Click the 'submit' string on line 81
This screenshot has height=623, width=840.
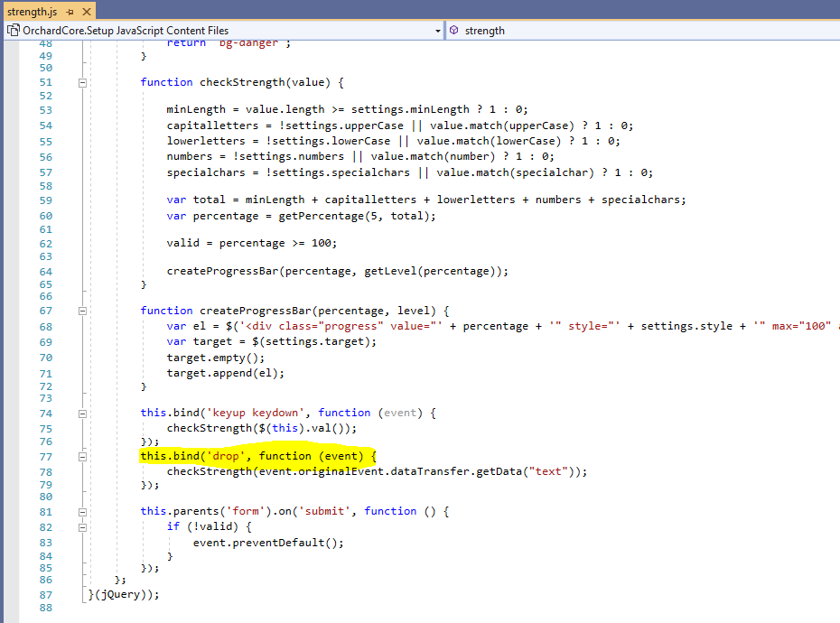coord(324,512)
